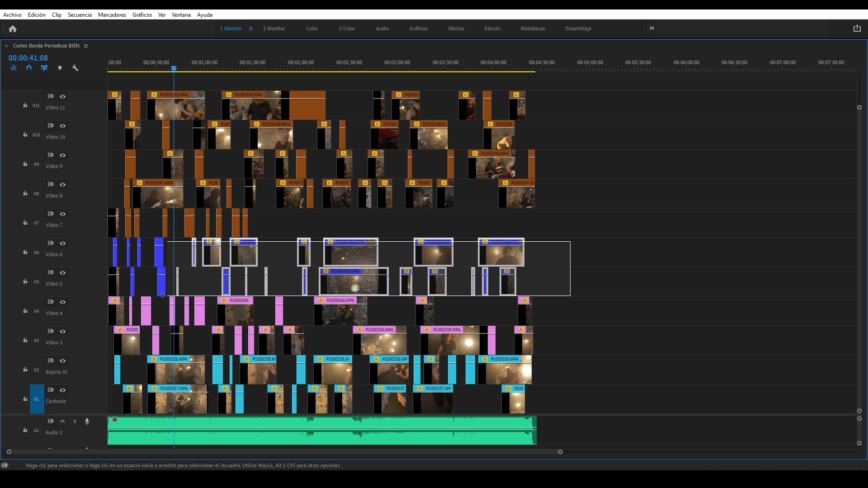Viewport: 868px width, 488px height.
Task: Open the Archivo menu
Action: (12, 15)
